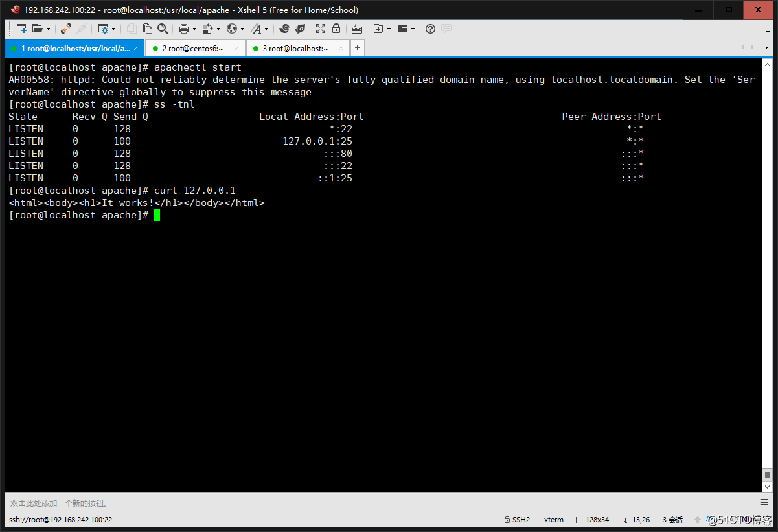Viewport: 778px width, 532px height.
Task: Click the Print icon
Action: point(183,29)
